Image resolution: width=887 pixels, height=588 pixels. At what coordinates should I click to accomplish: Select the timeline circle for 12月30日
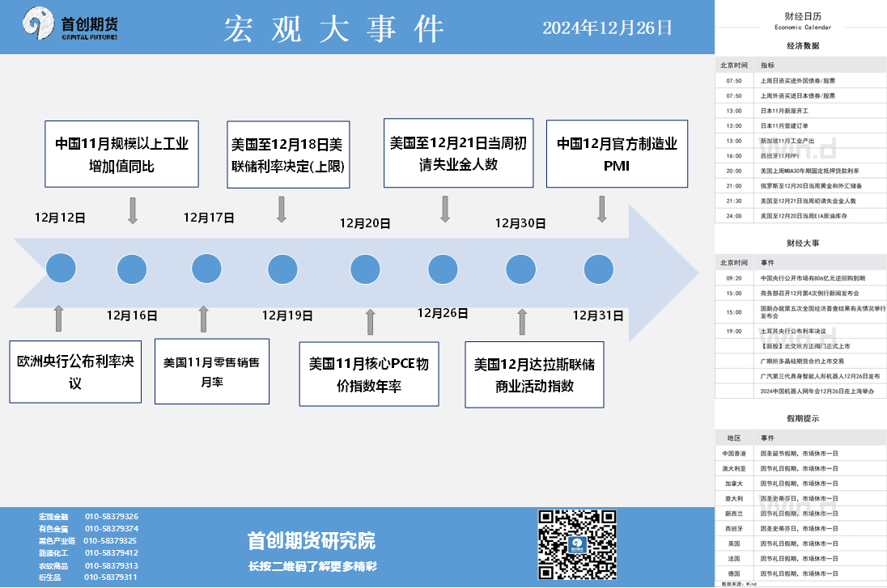520,269
